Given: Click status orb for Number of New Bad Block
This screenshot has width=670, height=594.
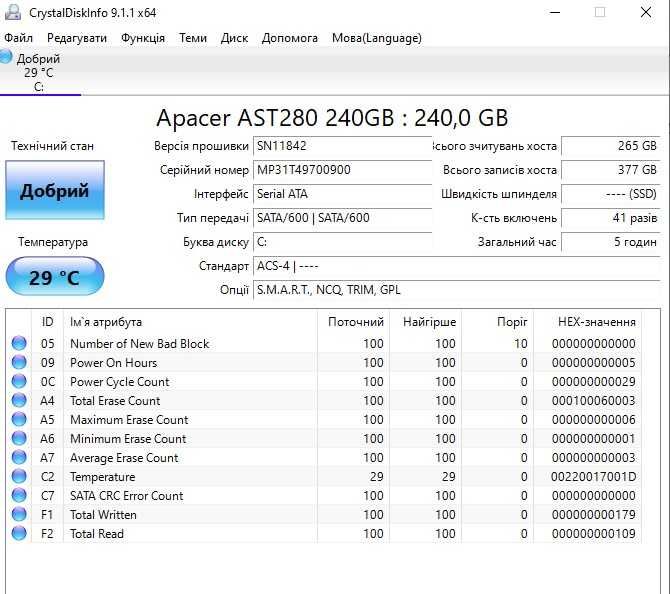Looking at the screenshot, I should (19, 343).
